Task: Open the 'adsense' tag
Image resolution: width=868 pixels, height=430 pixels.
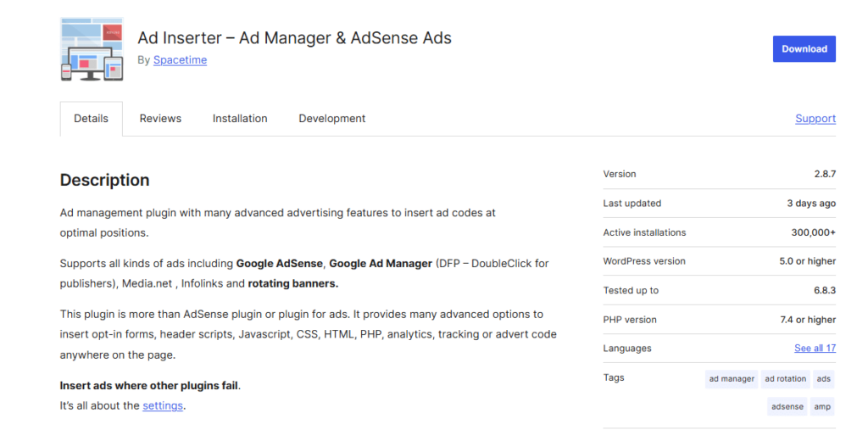Action: click(x=787, y=407)
